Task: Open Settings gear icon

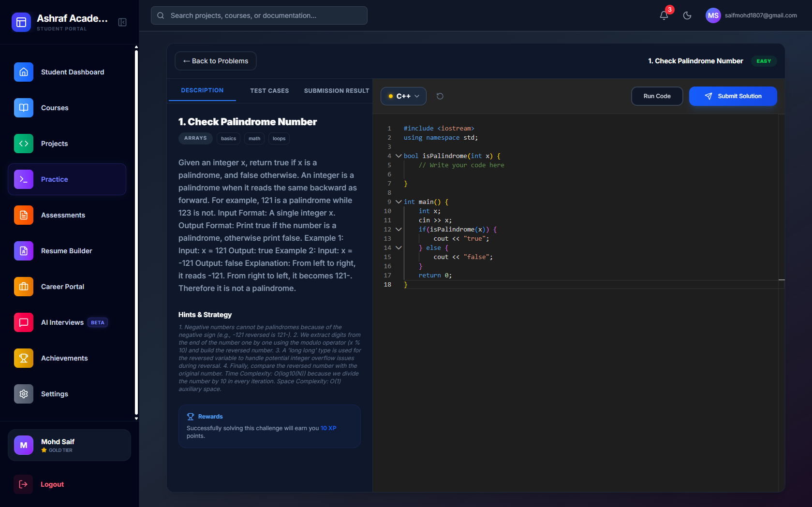Action: click(x=24, y=394)
